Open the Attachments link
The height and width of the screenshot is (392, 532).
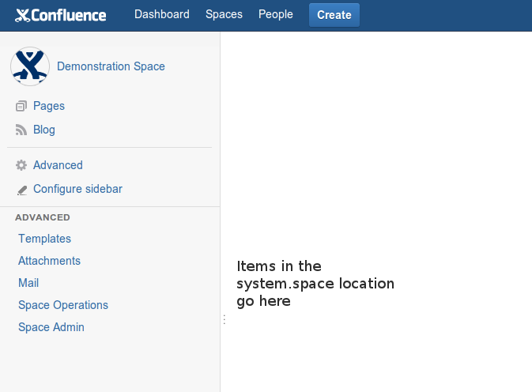tap(49, 261)
